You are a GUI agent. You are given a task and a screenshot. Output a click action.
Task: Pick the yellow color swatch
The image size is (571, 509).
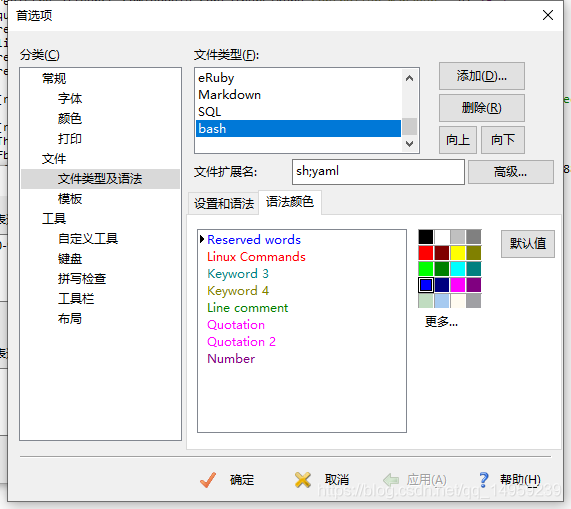[458, 253]
